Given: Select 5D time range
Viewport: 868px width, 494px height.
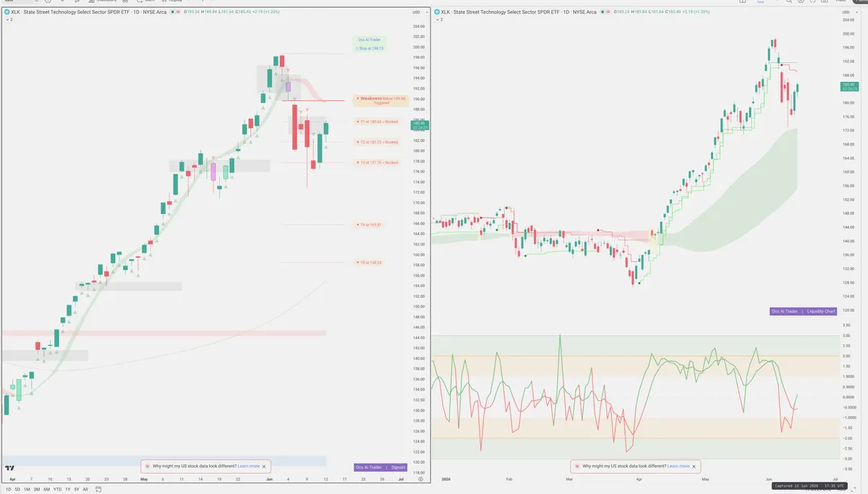Looking at the screenshot, I should coord(17,490).
